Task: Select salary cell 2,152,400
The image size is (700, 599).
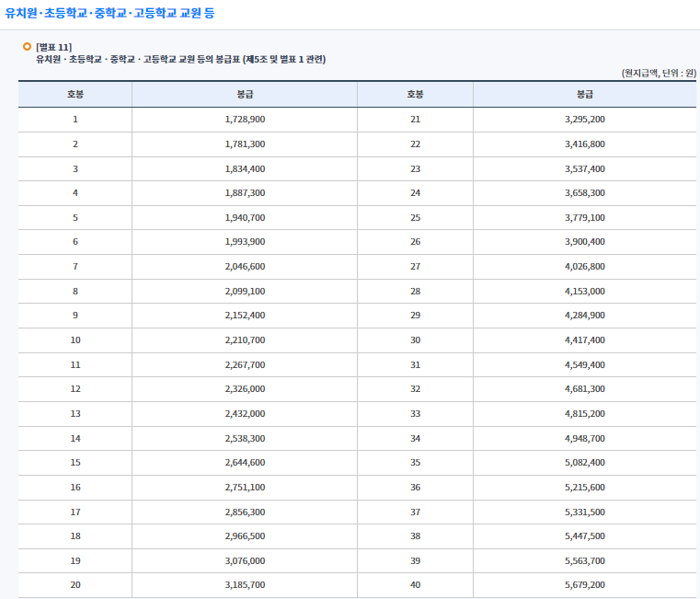Action: coord(245,316)
